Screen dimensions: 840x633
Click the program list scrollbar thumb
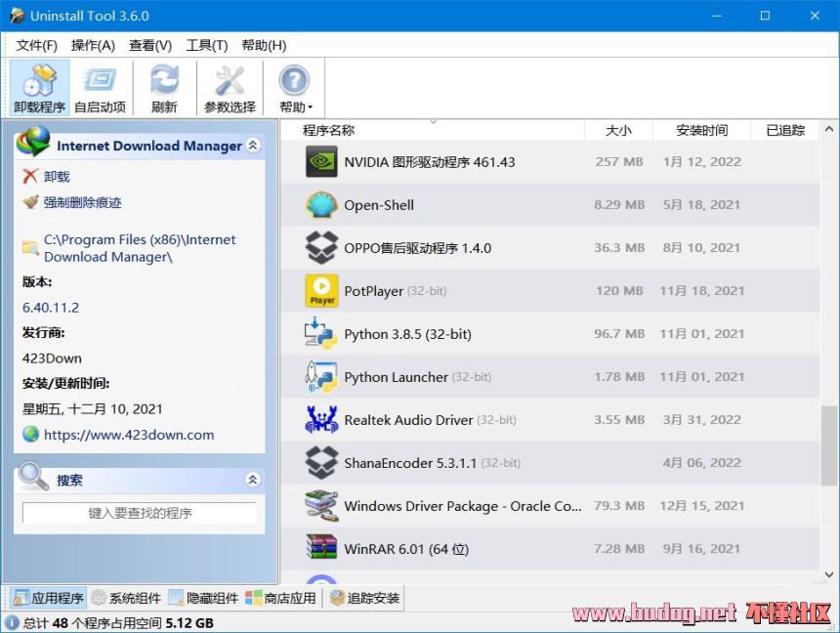click(x=829, y=445)
